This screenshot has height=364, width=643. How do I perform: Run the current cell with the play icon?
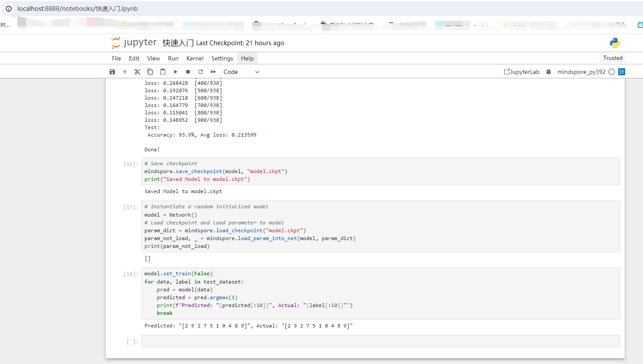175,71
